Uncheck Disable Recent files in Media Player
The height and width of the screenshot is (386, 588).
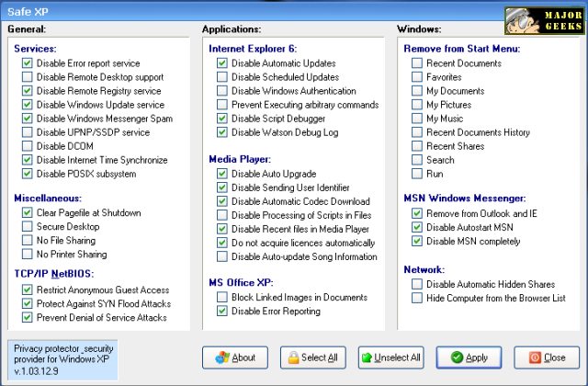coord(222,229)
